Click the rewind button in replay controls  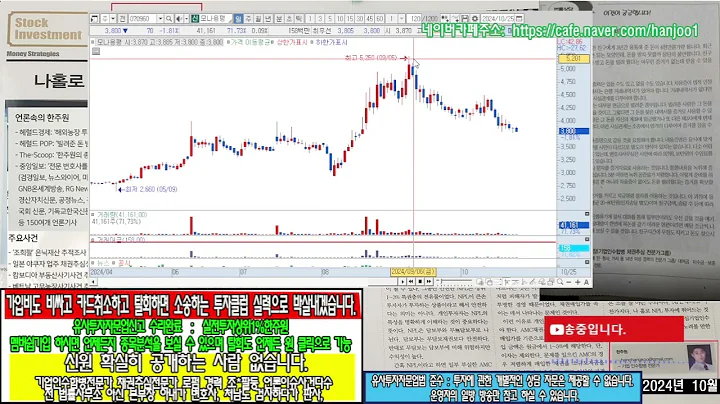click(x=411, y=281)
